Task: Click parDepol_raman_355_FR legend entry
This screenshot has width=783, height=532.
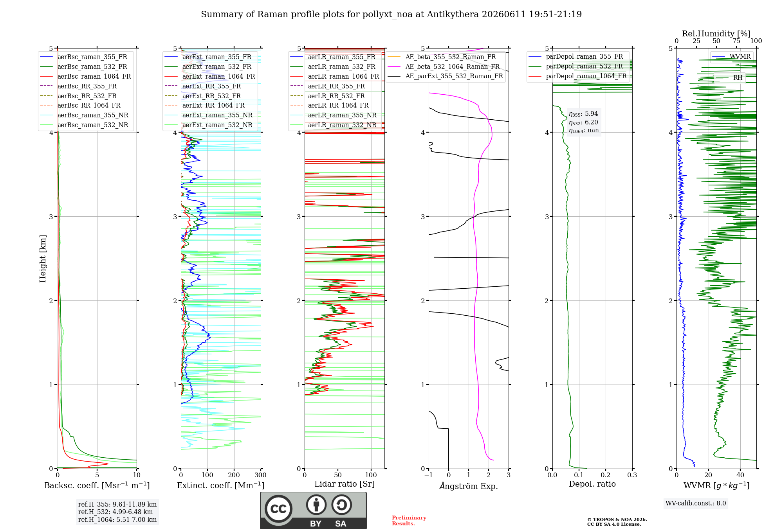Action: tap(576, 57)
